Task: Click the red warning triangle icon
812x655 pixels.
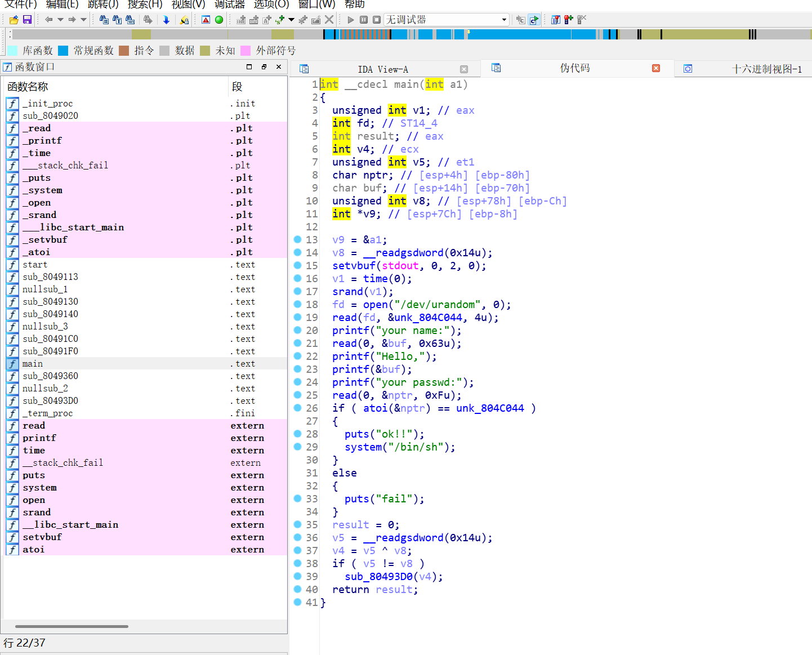Action: point(206,20)
